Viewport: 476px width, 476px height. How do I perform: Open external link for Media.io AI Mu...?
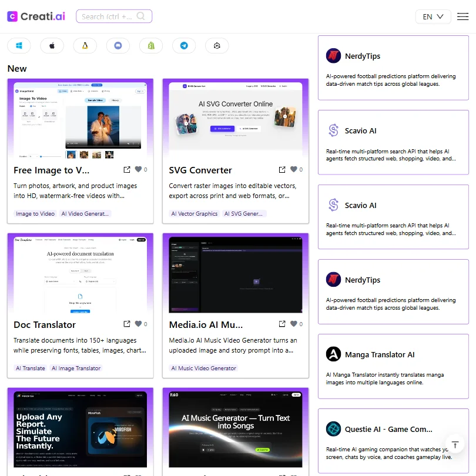[282, 324]
